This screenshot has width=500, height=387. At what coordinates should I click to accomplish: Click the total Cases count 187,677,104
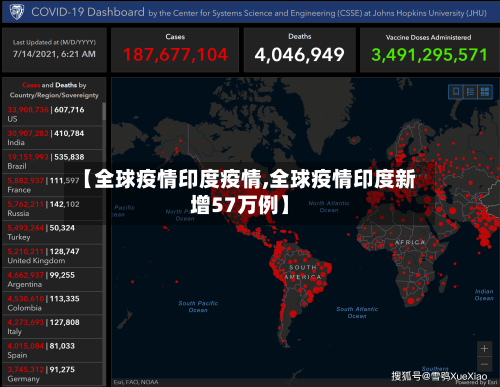[175, 55]
